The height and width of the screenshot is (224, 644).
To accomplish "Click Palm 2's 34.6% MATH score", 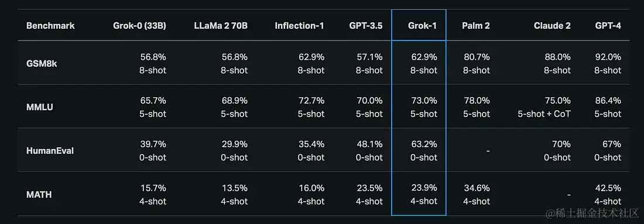I will click(x=477, y=188).
